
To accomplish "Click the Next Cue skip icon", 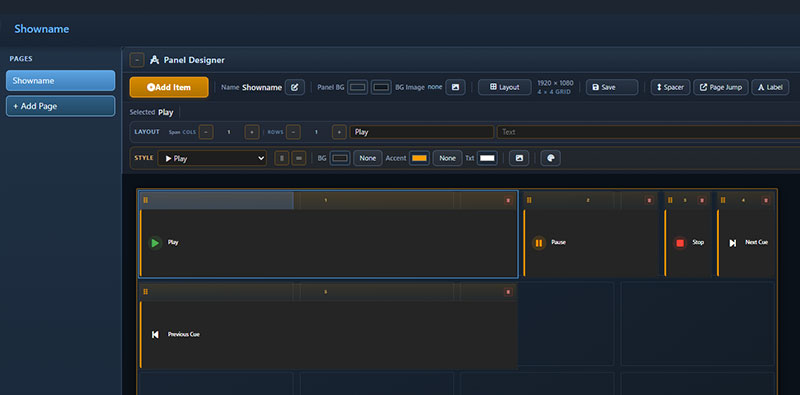I will [733, 243].
